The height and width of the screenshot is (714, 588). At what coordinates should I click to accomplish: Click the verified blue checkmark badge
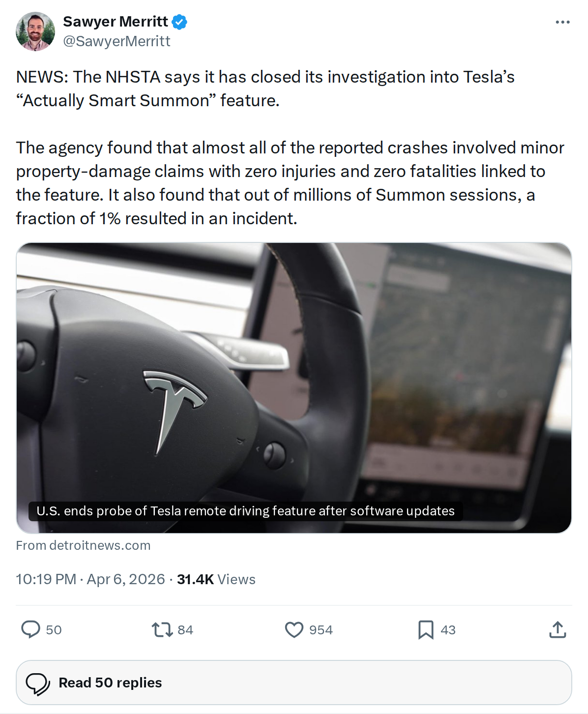pyautogui.click(x=180, y=22)
